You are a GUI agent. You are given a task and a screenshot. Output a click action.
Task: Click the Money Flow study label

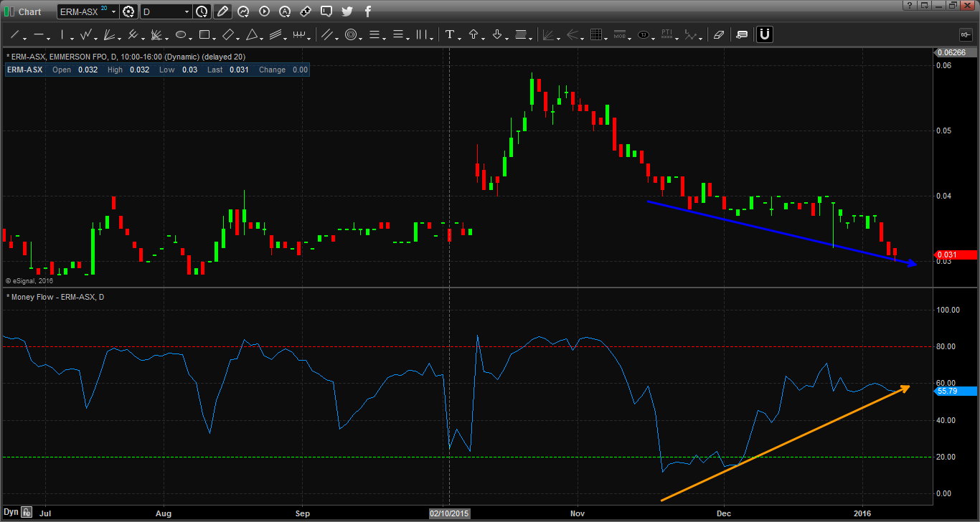55,296
